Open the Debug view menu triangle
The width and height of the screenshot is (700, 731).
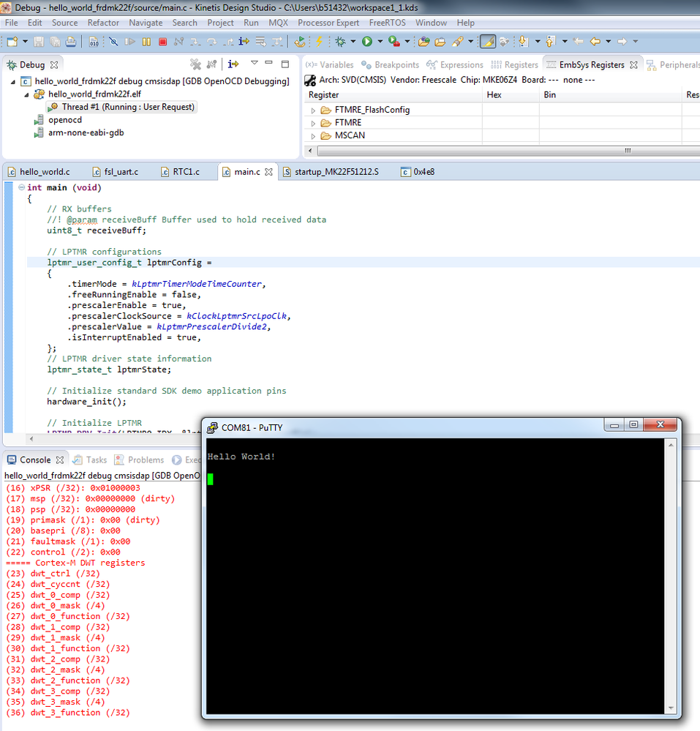(254, 63)
